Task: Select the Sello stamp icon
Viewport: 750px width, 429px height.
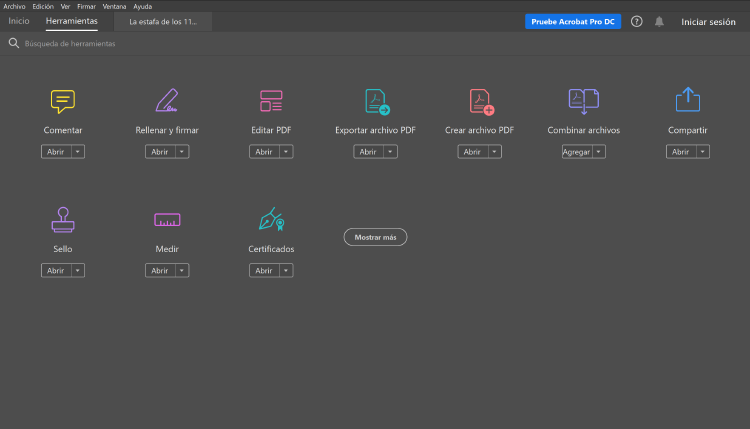Action: (63, 219)
